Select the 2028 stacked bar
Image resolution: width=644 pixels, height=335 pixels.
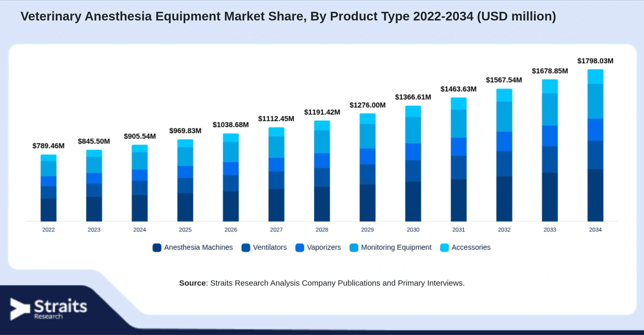coord(322,171)
